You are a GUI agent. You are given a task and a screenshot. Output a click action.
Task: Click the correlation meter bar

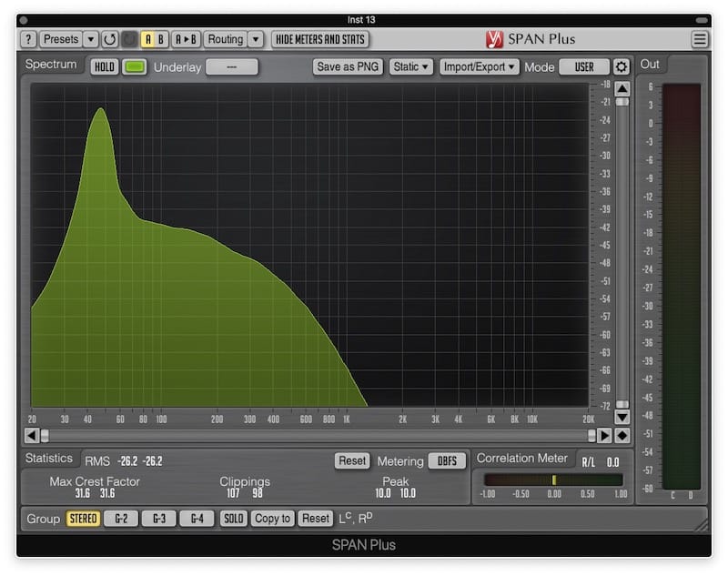553,480
